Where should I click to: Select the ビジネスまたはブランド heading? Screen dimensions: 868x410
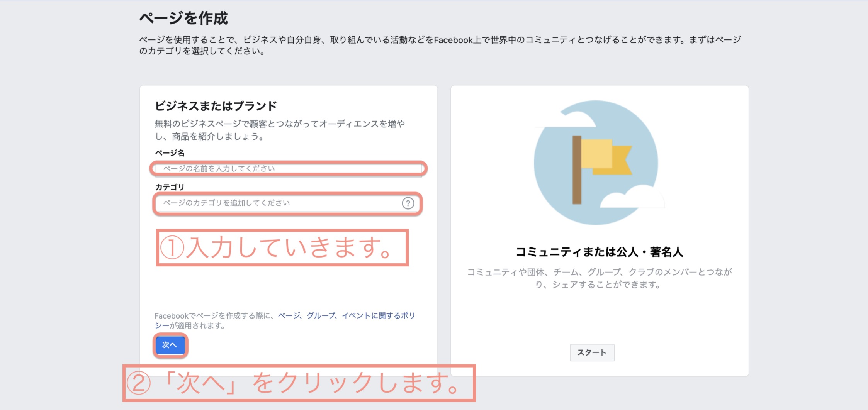click(x=216, y=106)
